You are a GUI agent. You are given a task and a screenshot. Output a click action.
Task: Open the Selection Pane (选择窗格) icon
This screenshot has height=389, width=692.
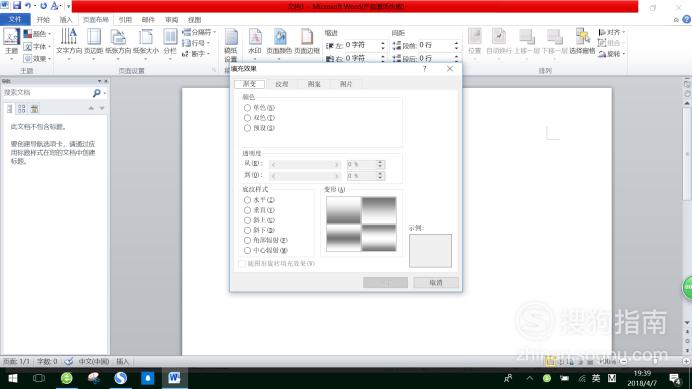pyautogui.click(x=582, y=42)
